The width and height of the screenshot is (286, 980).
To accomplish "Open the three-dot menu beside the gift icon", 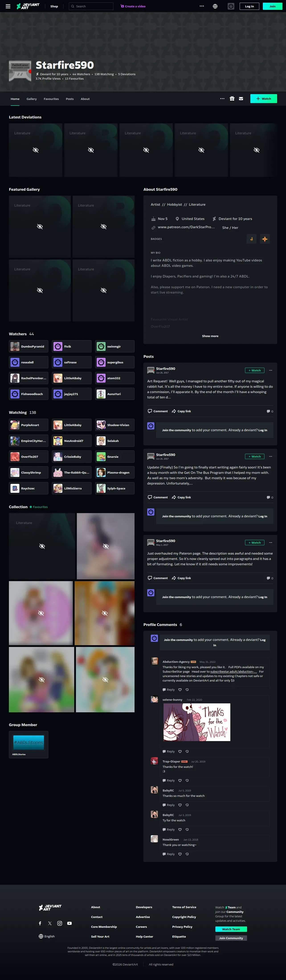I will 222,99.
